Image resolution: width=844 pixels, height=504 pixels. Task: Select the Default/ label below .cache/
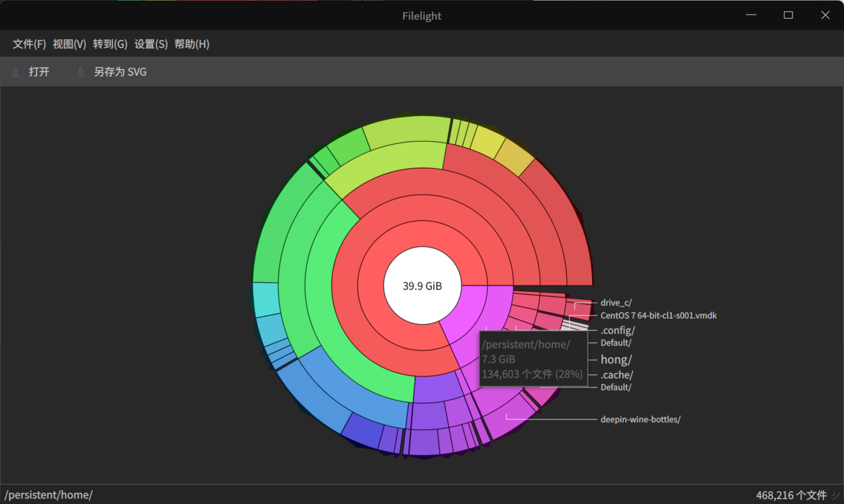tap(616, 387)
